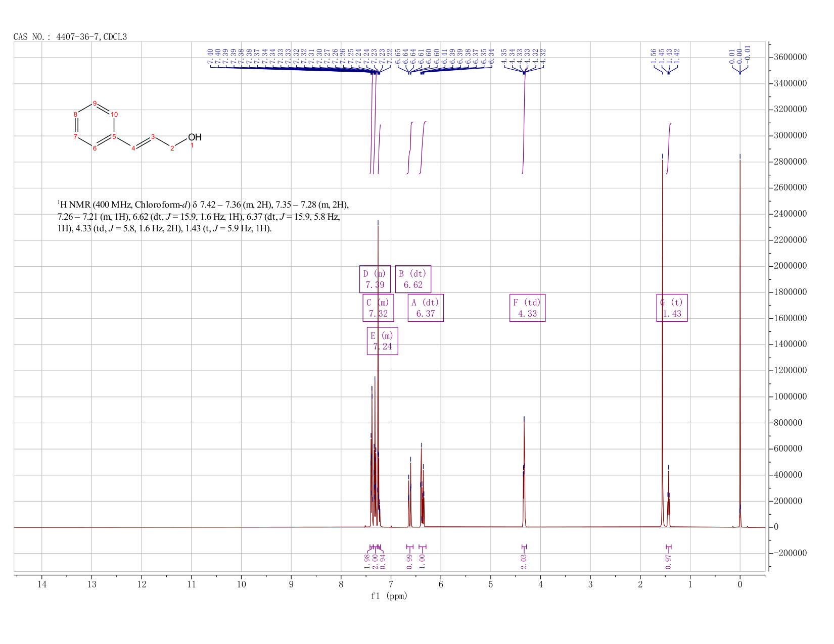Click the 10 ppm tick on the x-axis
This screenshot has height=644, width=834.
tap(241, 584)
